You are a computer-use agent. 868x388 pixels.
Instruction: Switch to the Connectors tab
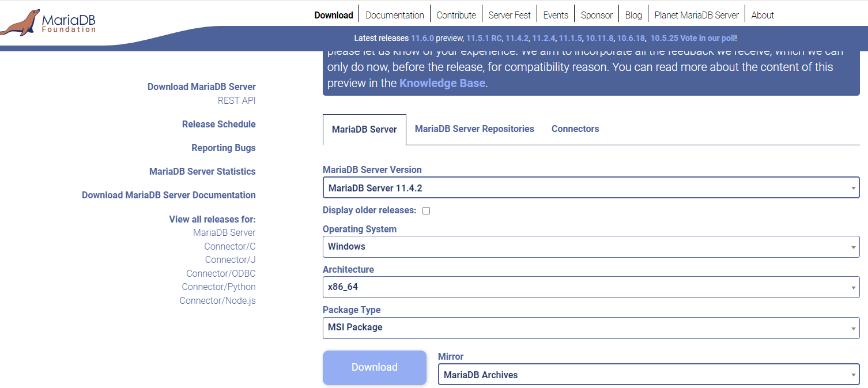point(575,129)
